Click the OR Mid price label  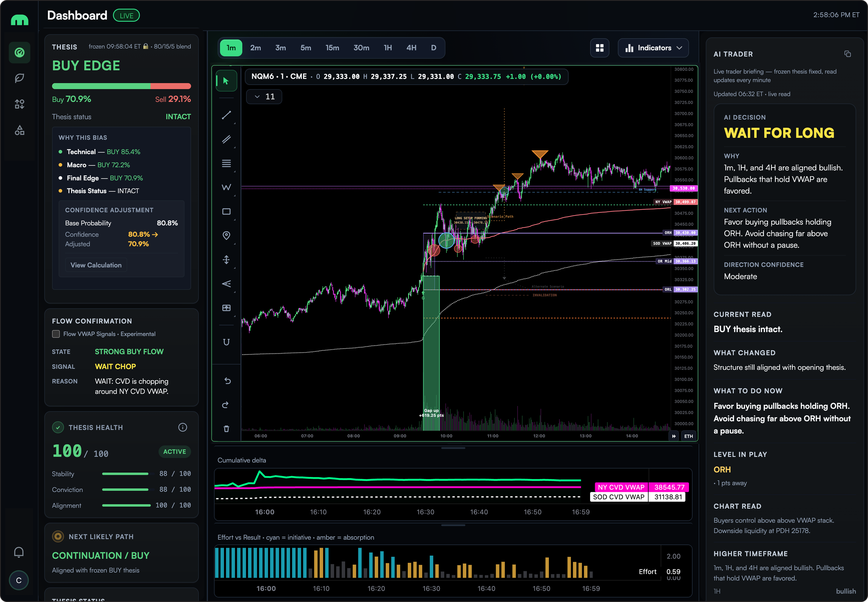point(676,261)
